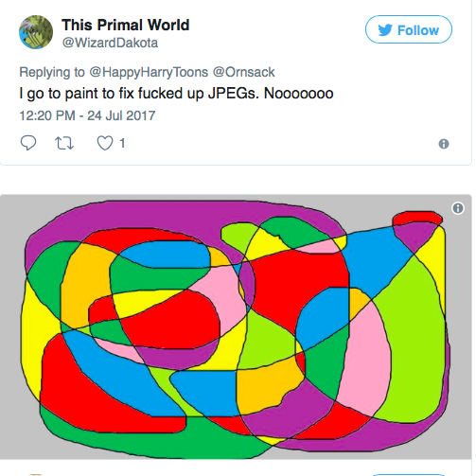Open the colorful paint image attachment

coord(236,326)
